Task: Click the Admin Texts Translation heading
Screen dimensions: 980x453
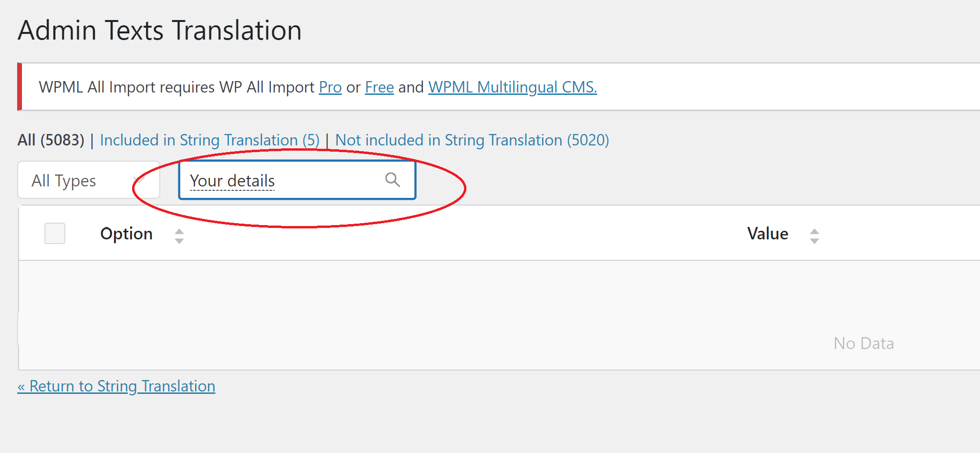Action: pyautogui.click(x=160, y=31)
